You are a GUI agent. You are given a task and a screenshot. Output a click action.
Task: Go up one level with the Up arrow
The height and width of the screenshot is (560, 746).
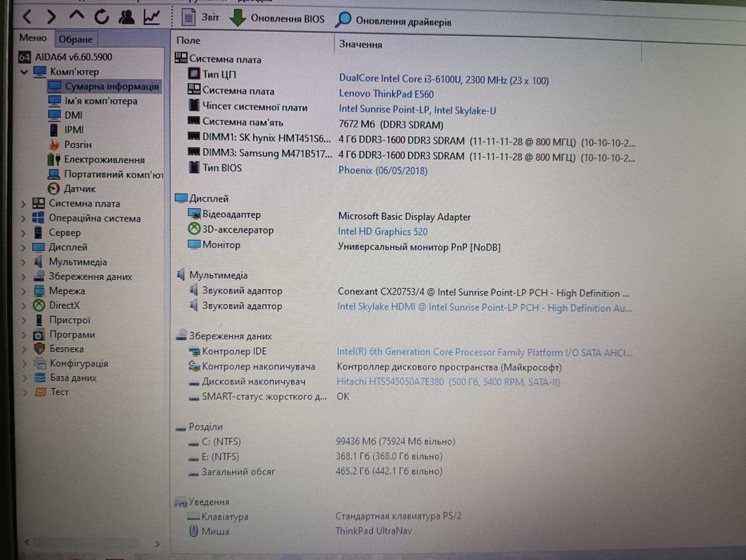point(76,17)
